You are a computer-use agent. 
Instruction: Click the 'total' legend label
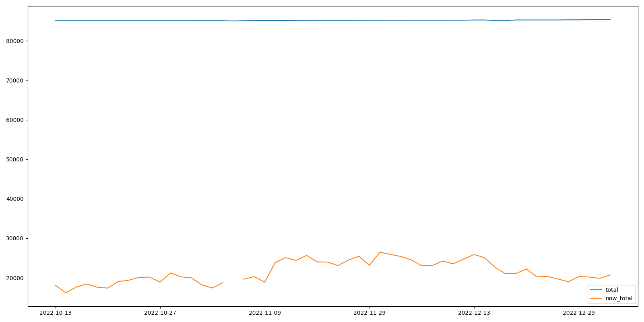[612, 290]
